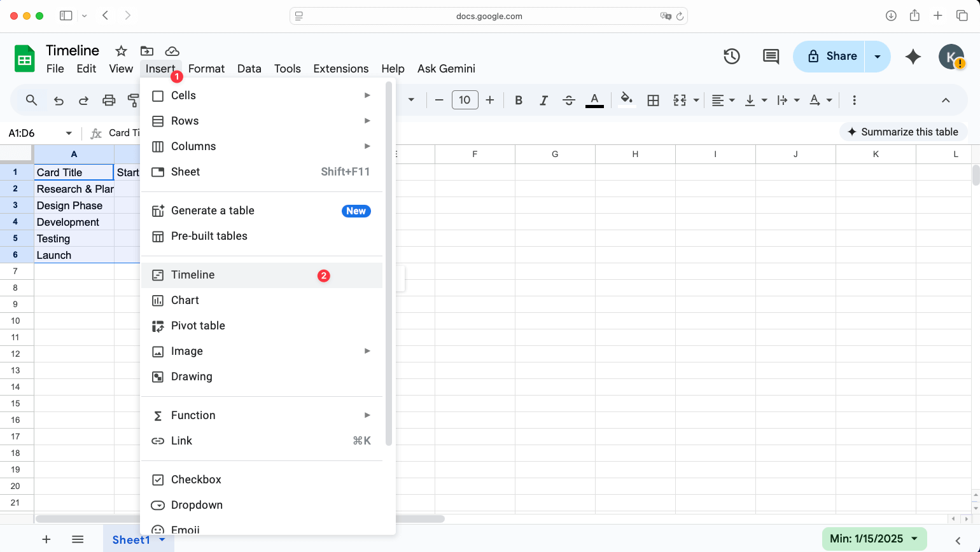Open the horizontal align dropdown
980x552 pixels.
pos(722,100)
